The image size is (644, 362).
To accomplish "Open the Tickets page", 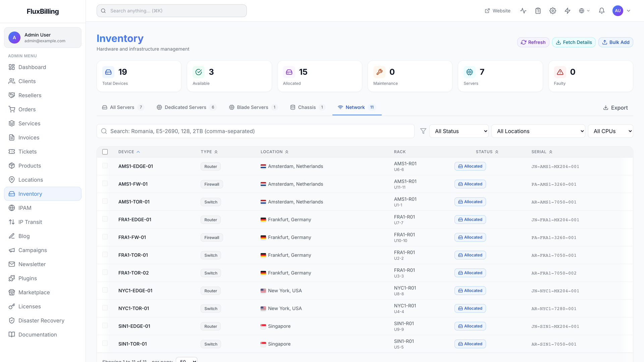I will point(43,152).
